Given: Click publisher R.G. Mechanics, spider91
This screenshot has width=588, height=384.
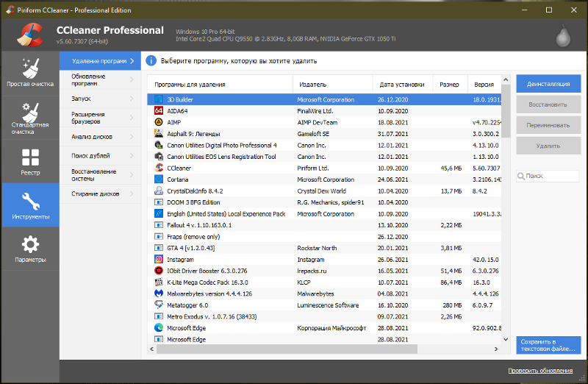Looking at the screenshot, I should click(330, 202).
